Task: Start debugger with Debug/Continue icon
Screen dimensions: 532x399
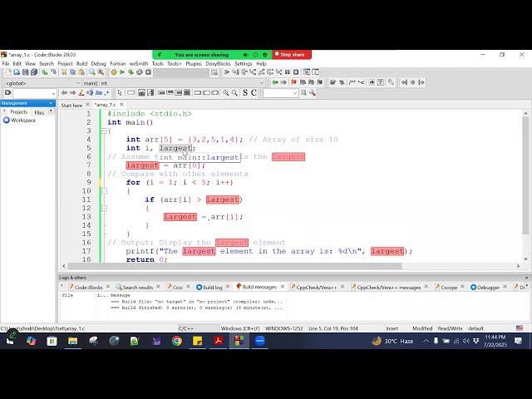Action: click(227, 72)
